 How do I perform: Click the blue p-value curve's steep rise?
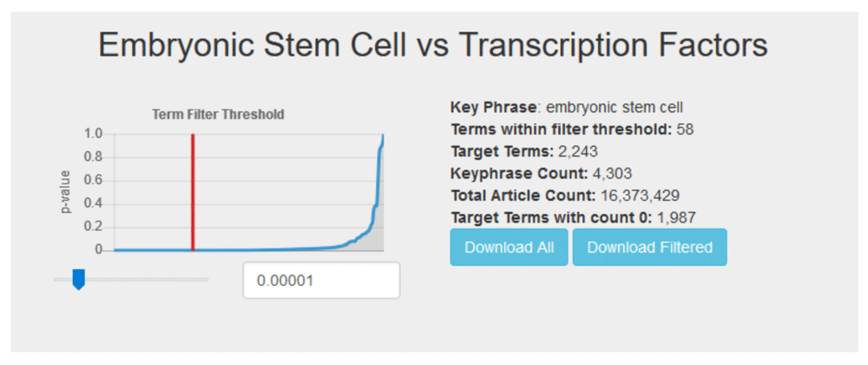pyautogui.click(x=378, y=182)
